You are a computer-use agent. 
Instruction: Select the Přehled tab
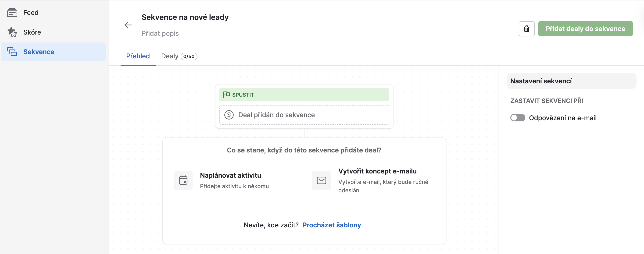click(138, 56)
